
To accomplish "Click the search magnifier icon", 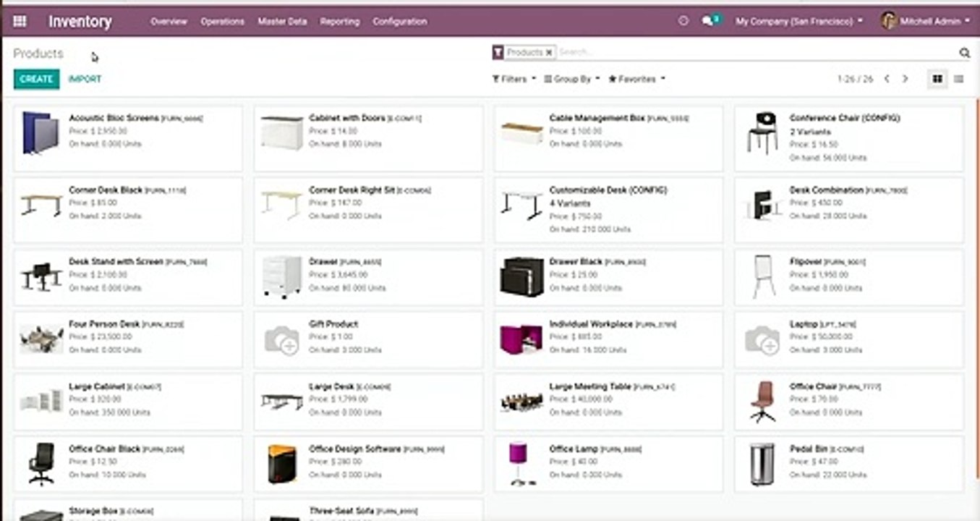I will click(x=964, y=53).
